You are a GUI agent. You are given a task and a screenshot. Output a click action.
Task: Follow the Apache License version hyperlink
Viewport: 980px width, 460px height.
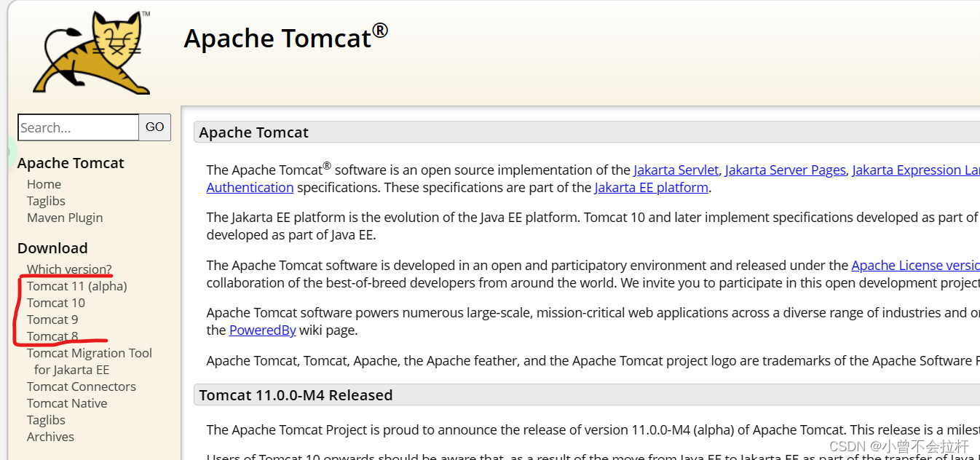coord(916,266)
